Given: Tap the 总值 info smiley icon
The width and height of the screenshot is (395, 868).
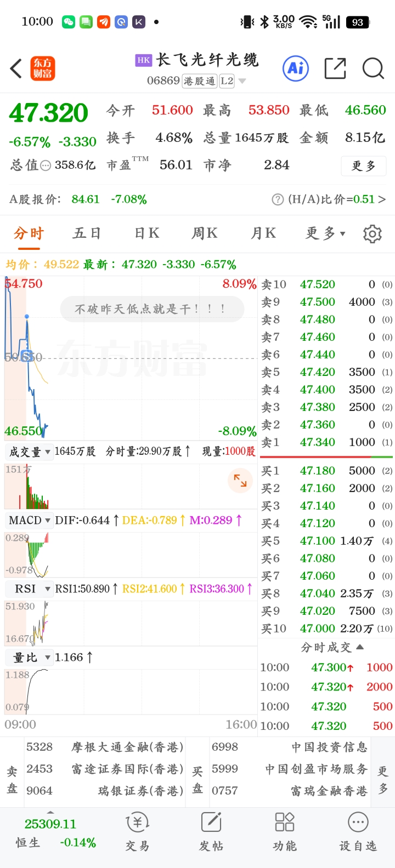Looking at the screenshot, I should 46,165.
